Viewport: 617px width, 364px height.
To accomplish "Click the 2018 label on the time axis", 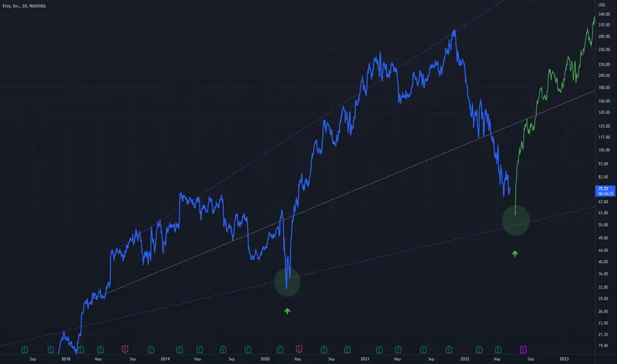I will click(66, 359).
